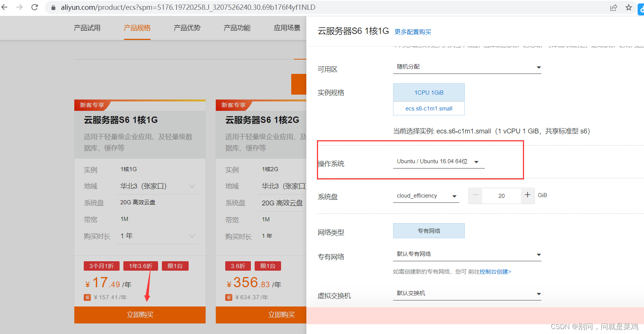Click the 1年3.6折 discount tag
This screenshot has height=334, width=644.
(x=141, y=266)
